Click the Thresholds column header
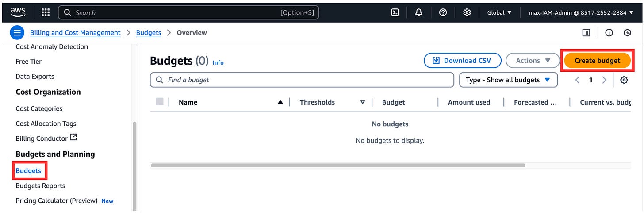The width and height of the screenshot is (644, 213). point(317,102)
